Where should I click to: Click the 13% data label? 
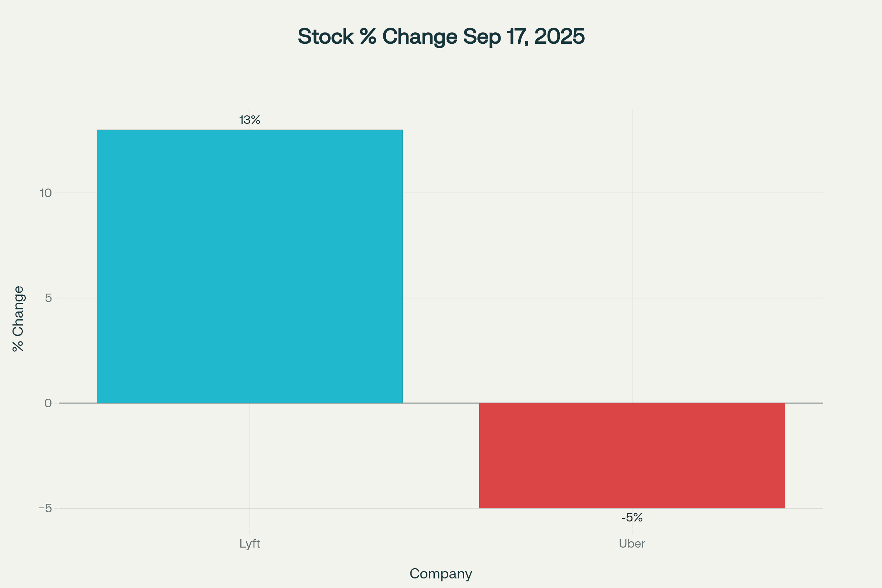[250, 120]
